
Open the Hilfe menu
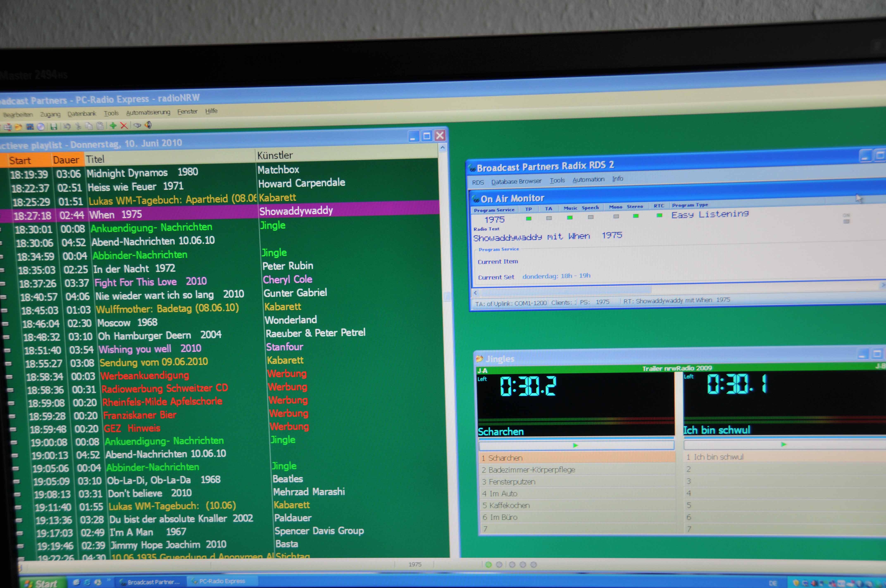pyautogui.click(x=211, y=111)
